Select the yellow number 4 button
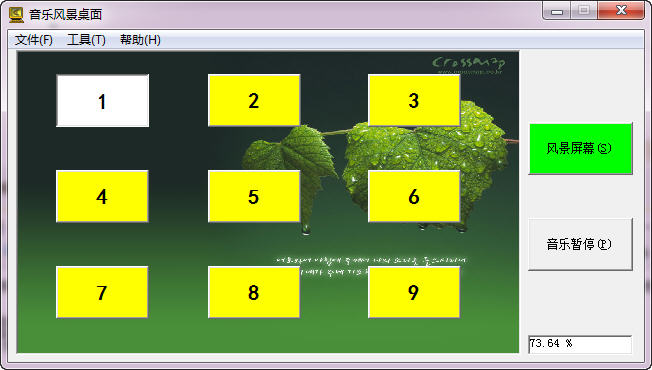 click(102, 196)
